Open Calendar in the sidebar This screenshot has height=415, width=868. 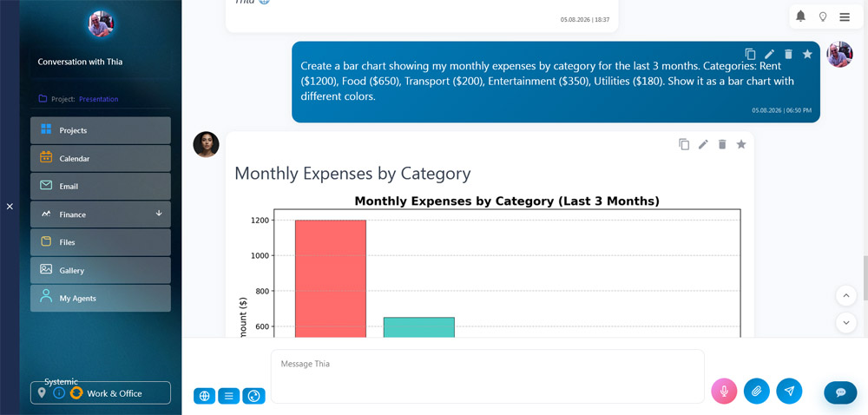100,158
